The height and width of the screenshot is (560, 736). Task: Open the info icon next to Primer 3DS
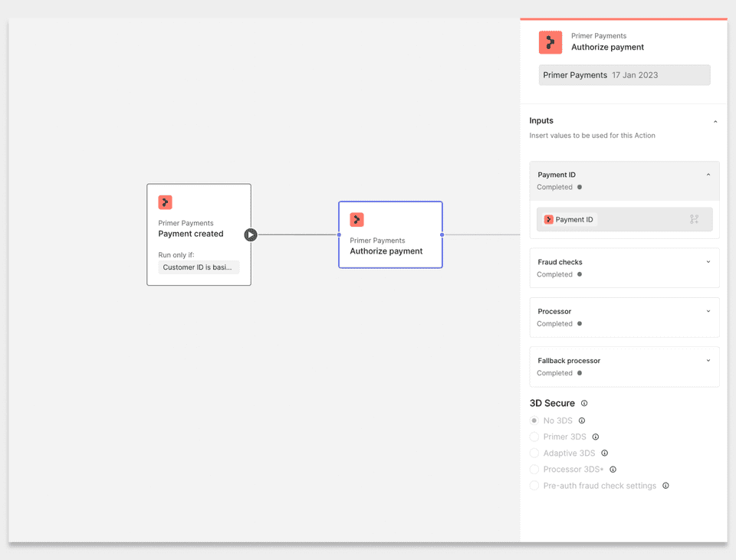point(595,437)
